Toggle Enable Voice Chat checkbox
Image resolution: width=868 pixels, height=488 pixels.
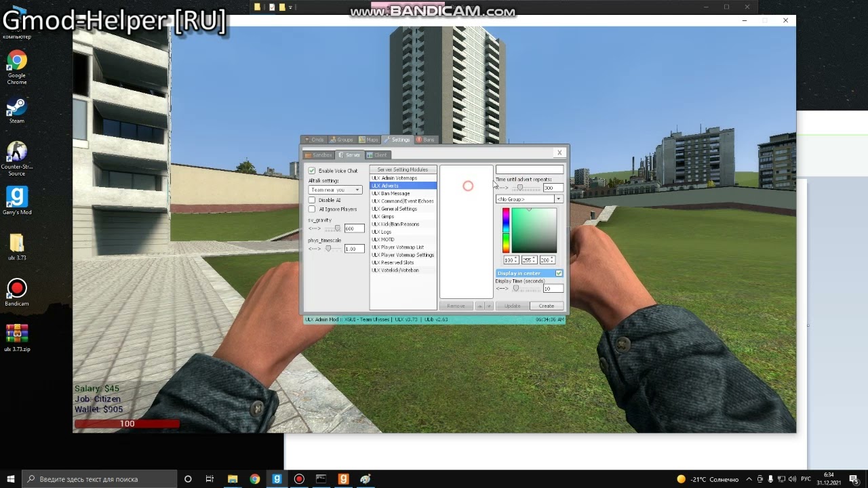tap(312, 171)
